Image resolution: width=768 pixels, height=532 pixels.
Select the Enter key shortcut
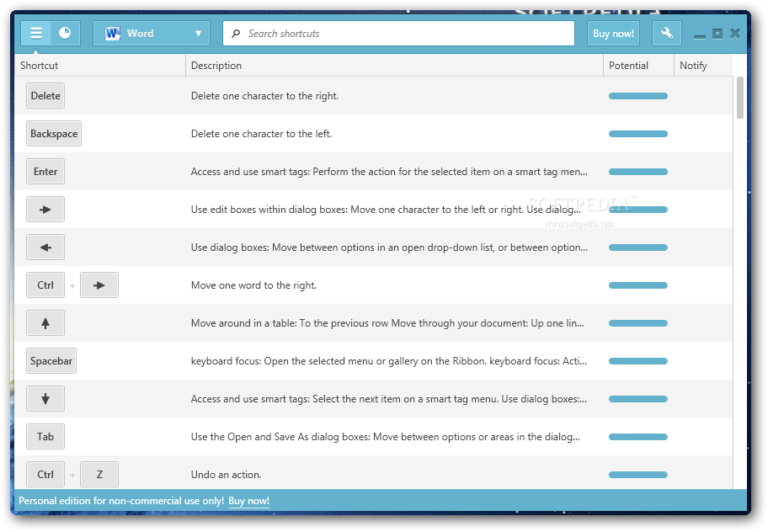(x=45, y=172)
